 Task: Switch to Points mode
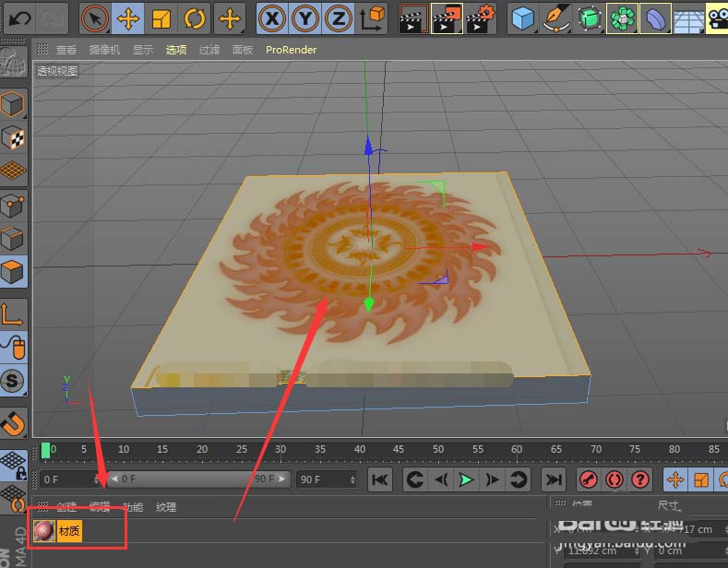pos(14,205)
